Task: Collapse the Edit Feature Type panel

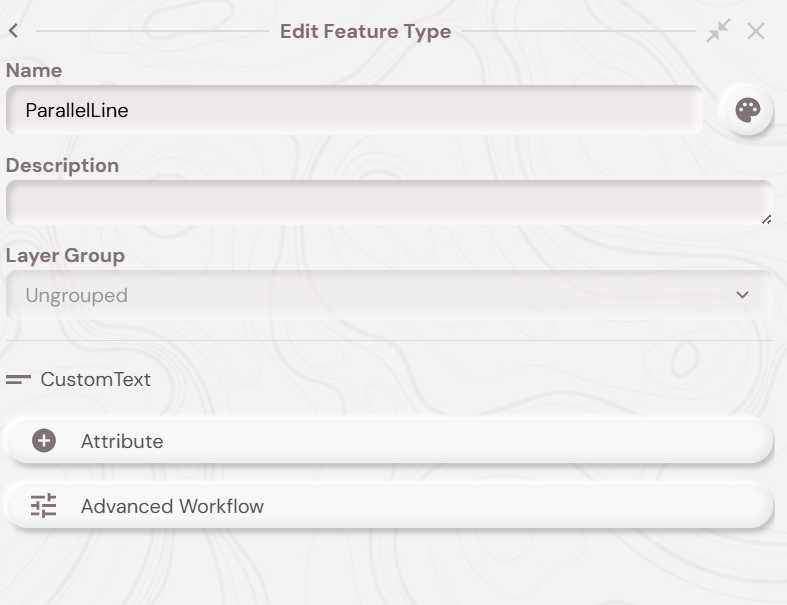Action: (x=718, y=31)
